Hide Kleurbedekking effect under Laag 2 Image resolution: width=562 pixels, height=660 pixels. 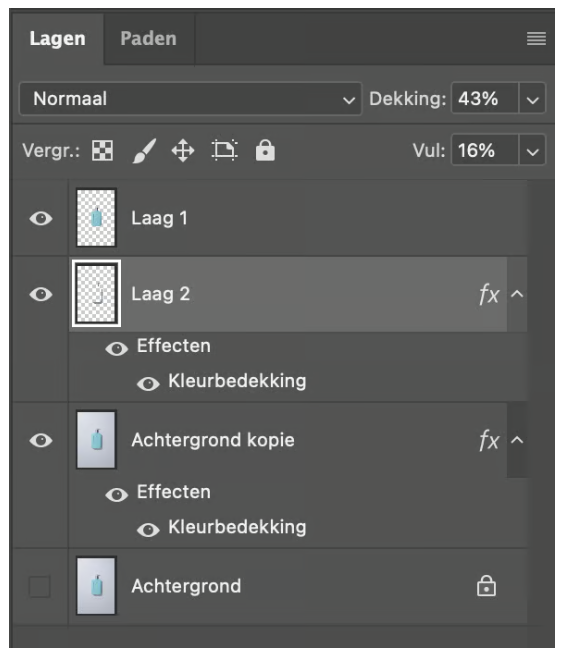[x=148, y=383]
